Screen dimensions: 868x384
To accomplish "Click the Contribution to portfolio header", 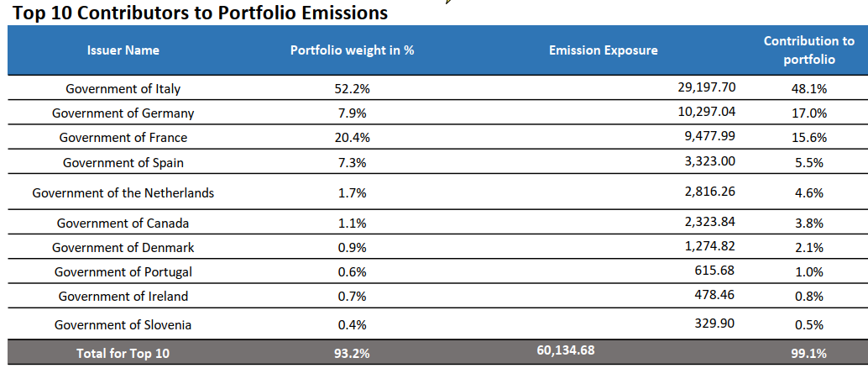I will tap(808, 50).
